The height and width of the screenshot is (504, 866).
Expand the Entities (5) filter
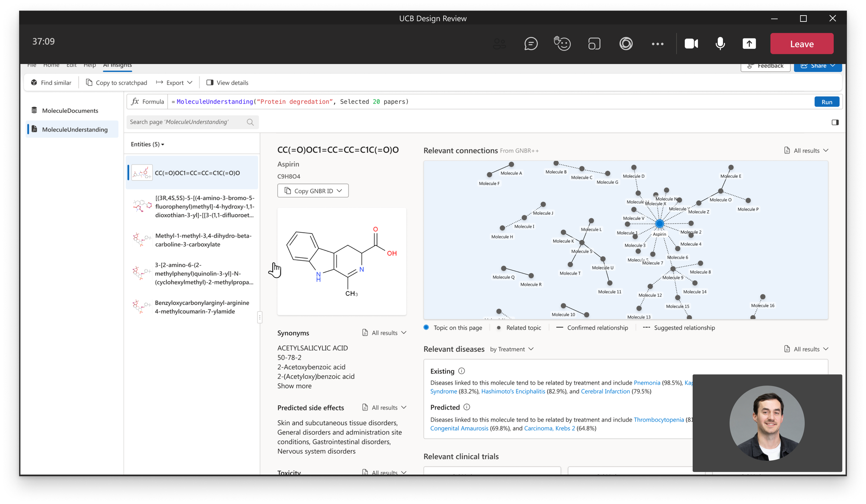148,144
